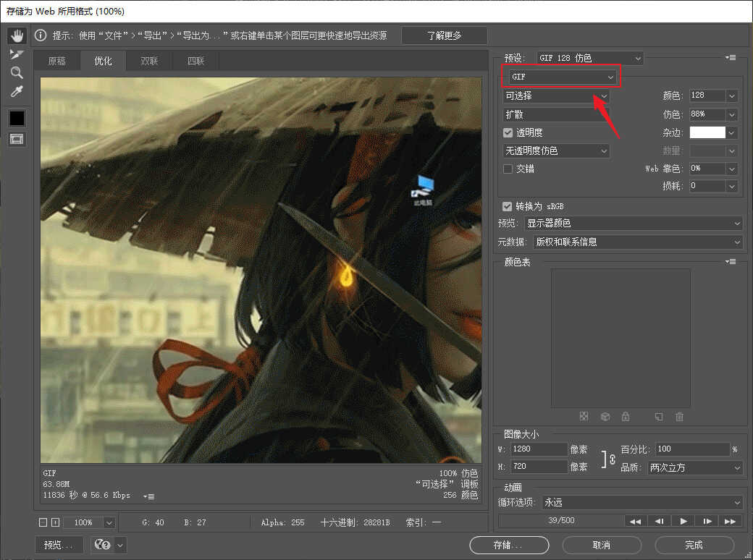Image resolution: width=753 pixels, height=560 pixels.
Task: Click the H height 720 field
Action: 539,467
